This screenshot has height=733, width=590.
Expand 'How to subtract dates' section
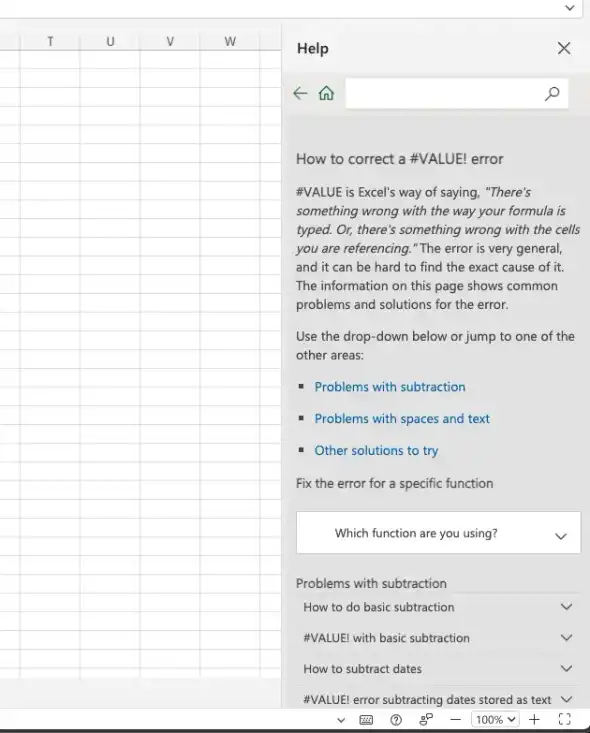[439, 668]
